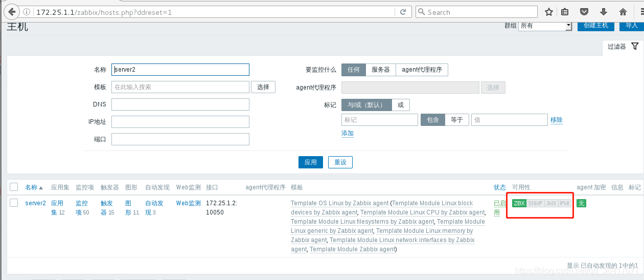Click the 创建主机 button
The width and height of the screenshot is (644, 280).
click(x=596, y=25)
